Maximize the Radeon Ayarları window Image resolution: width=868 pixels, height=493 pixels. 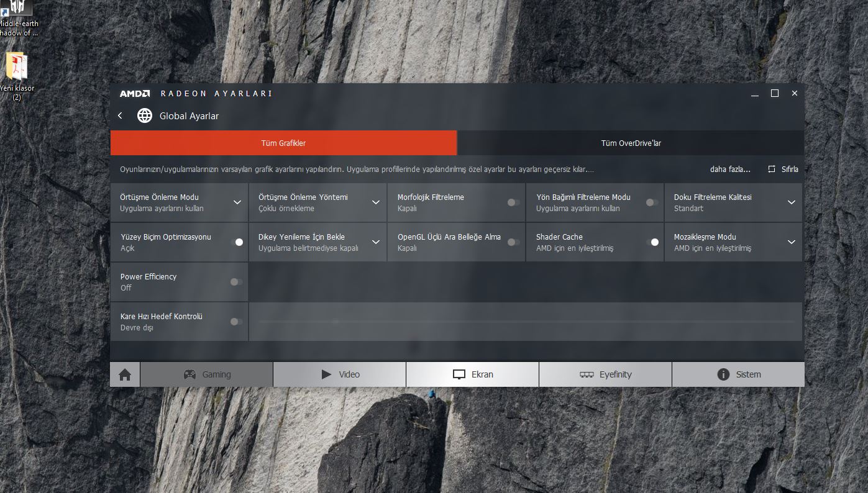click(x=775, y=93)
